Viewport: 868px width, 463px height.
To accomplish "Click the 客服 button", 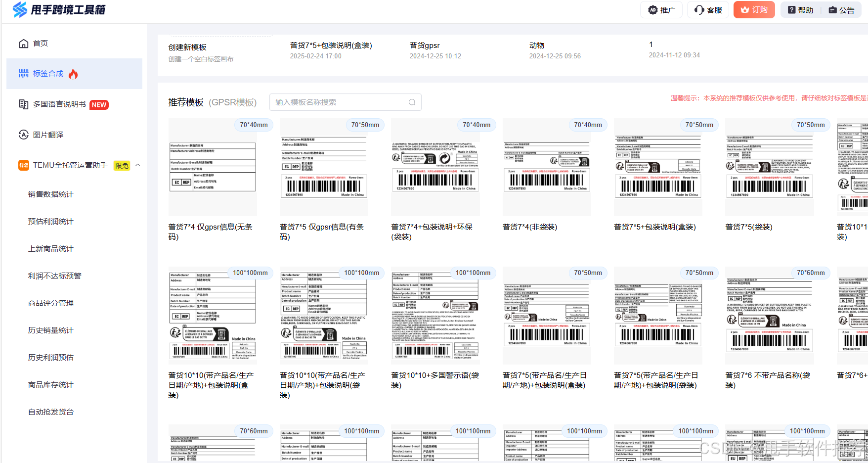I will tap(708, 10).
